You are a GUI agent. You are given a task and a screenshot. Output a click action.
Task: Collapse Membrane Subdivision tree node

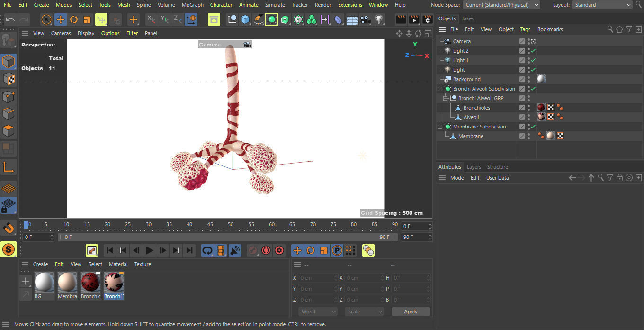click(440, 127)
